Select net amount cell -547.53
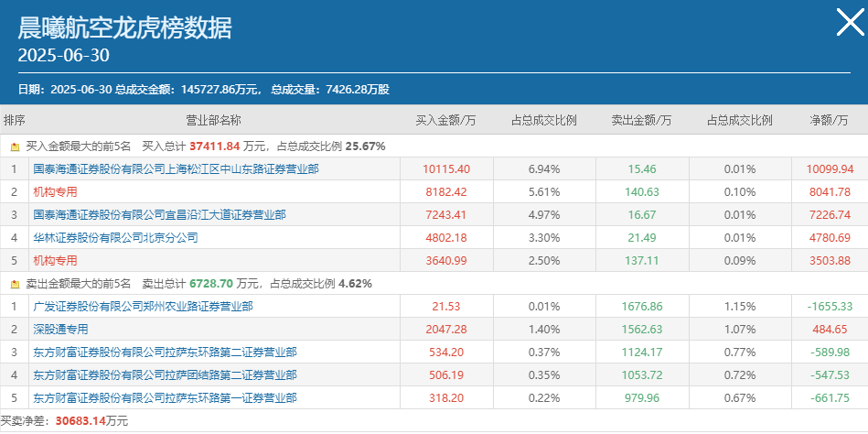Viewport: 868px width, 434px height. pos(830,375)
